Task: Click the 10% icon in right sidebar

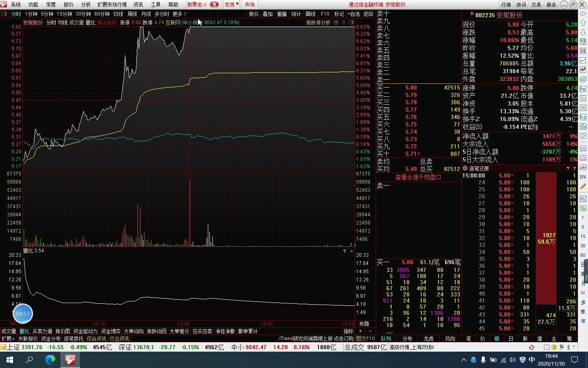Action: [x=583, y=177]
